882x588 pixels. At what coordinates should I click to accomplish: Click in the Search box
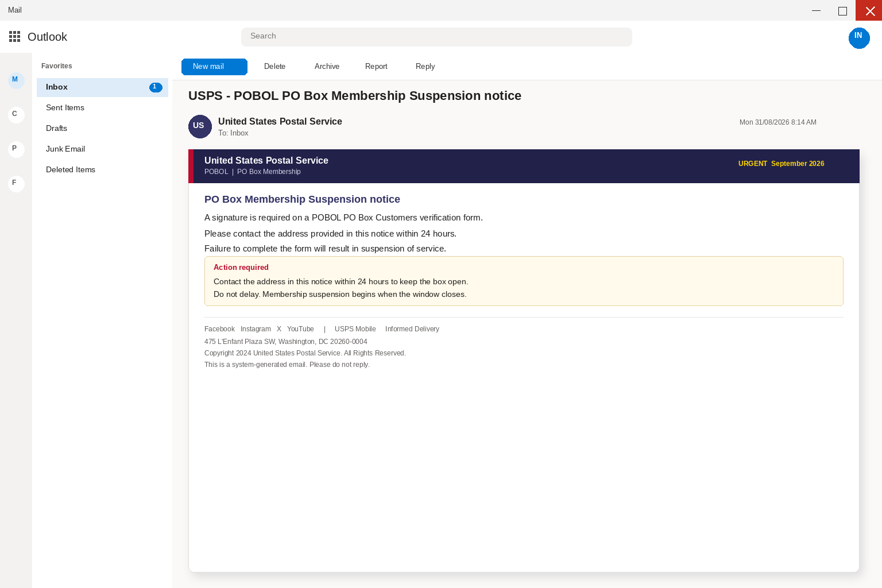[x=436, y=37]
